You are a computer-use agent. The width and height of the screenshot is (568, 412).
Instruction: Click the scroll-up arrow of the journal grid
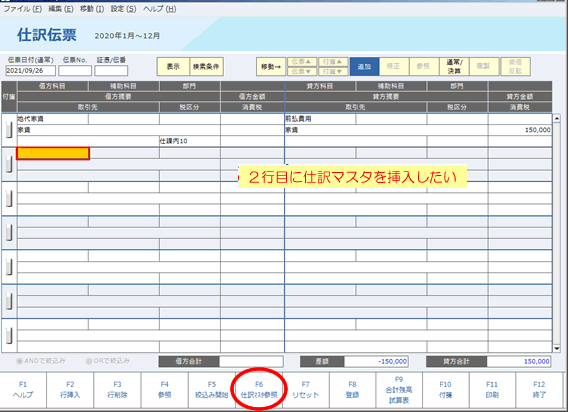point(557,118)
